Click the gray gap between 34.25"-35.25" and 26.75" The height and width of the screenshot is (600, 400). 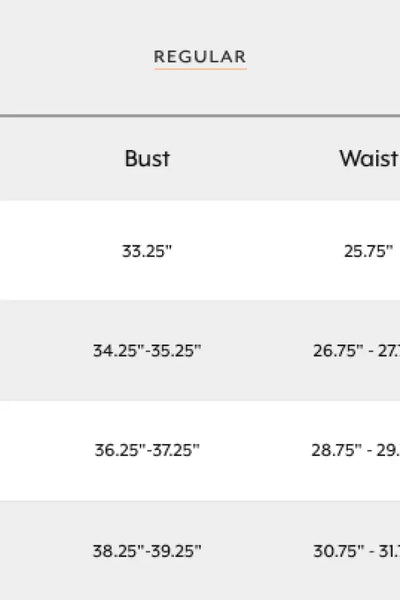pyautogui.click(x=257, y=351)
